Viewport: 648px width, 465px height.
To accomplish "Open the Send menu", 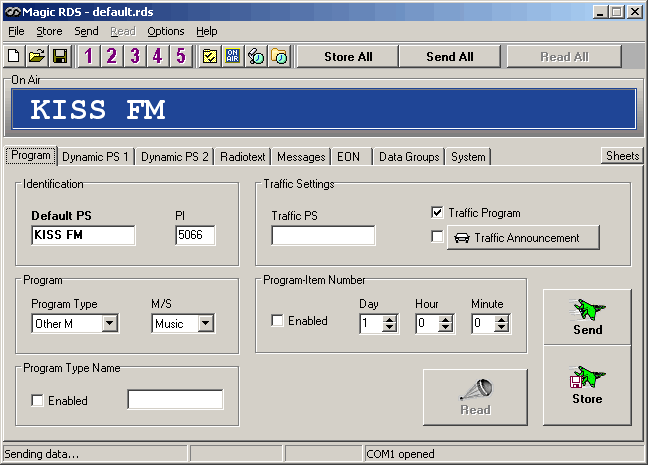I will point(86,31).
